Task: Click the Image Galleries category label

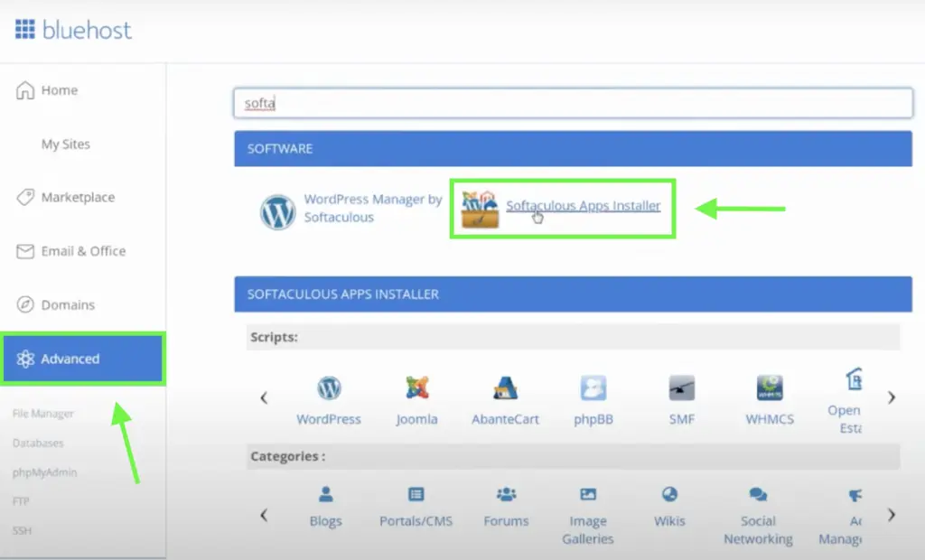Action: pos(588,530)
